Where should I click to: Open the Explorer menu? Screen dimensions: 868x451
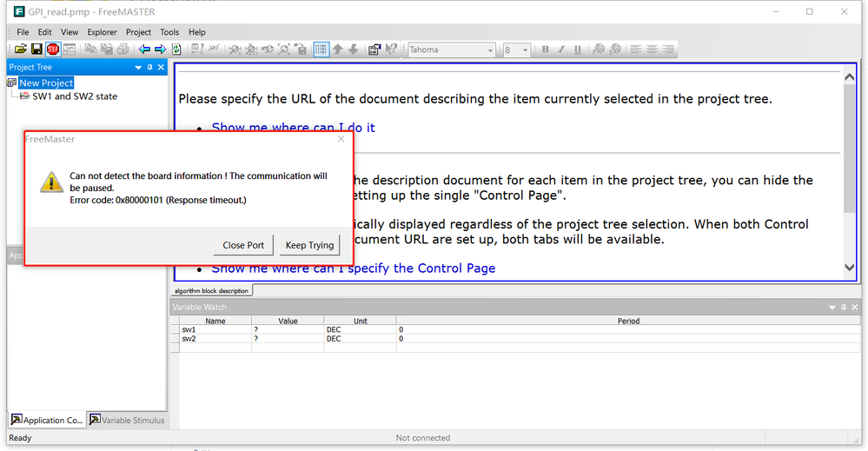click(102, 32)
